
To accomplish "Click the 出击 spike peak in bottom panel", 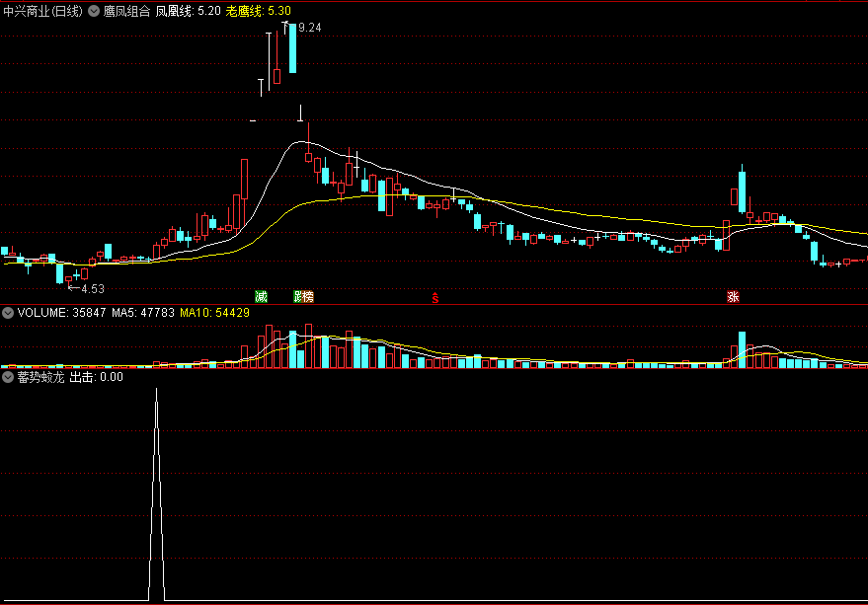I will (x=157, y=390).
